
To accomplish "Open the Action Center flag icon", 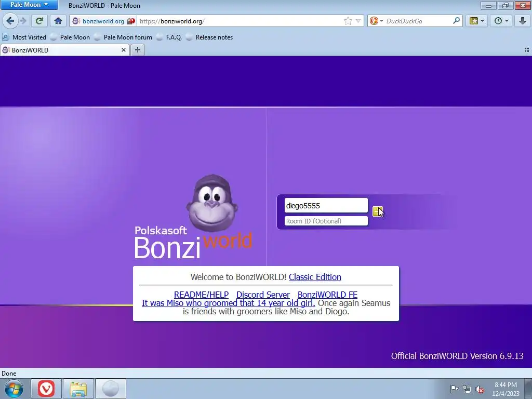I will click(x=454, y=389).
